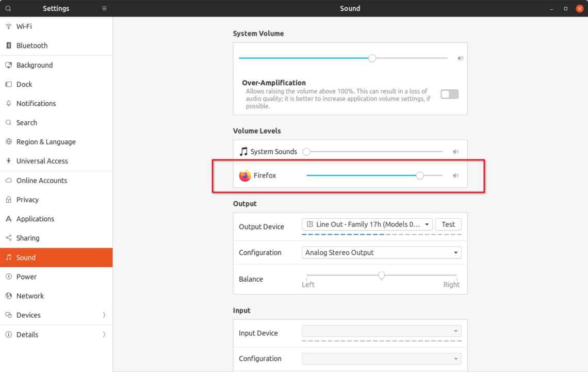Open the Input Device dropdown
The height and width of the screenshot is (372, 588).
pos(381,331)
